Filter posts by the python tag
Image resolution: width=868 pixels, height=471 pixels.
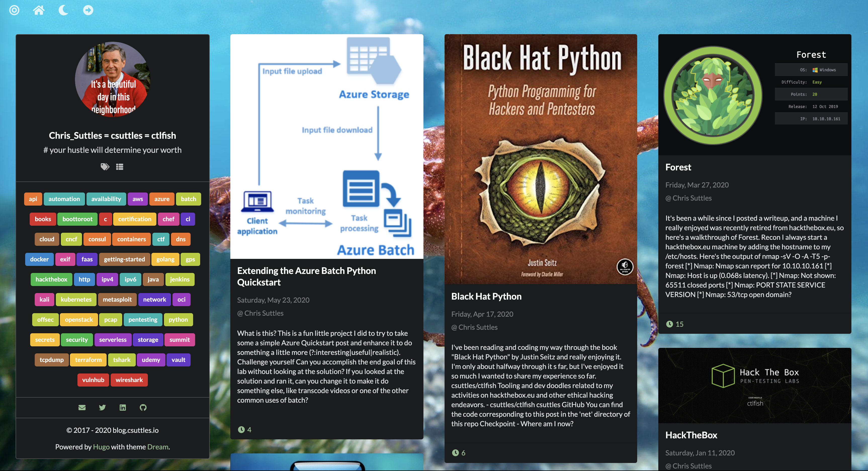pos(178,319)
